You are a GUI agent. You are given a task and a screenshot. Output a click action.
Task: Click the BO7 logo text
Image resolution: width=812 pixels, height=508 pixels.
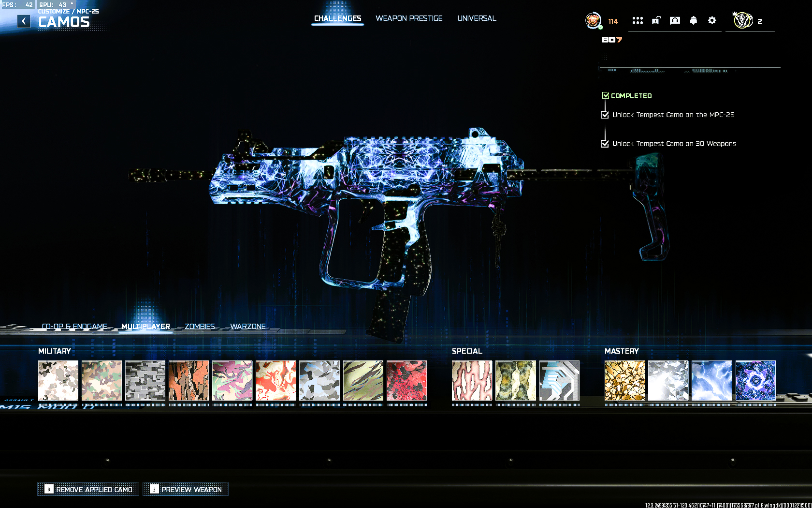point(612,40)
